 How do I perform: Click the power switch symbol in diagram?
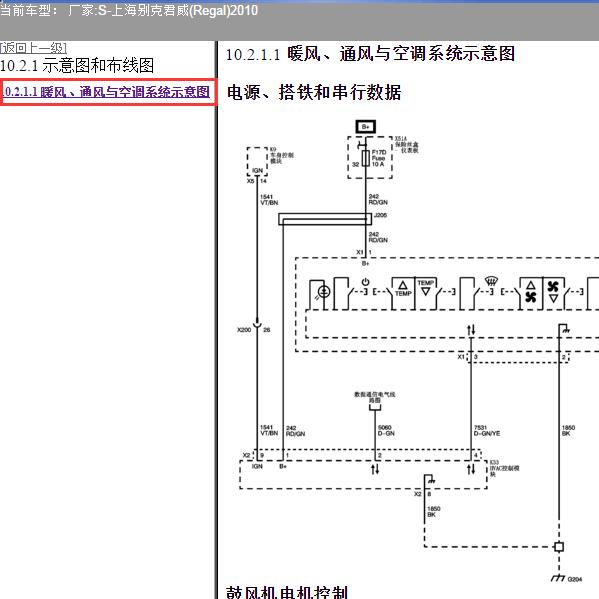tap(365, 282)
